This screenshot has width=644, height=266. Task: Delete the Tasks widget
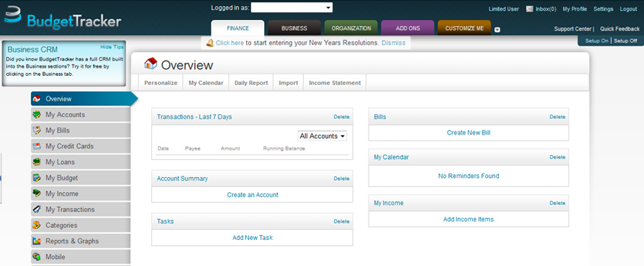[x=342, y=222]
